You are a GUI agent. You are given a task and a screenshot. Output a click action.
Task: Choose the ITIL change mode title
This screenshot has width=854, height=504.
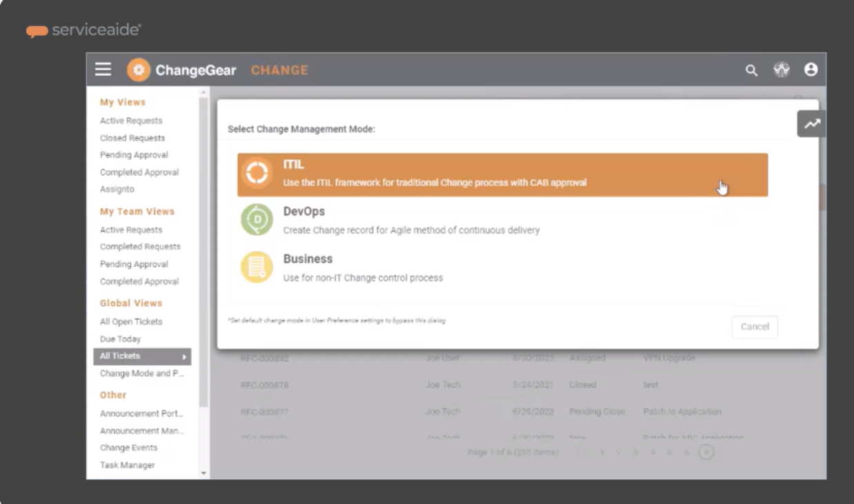293,165
